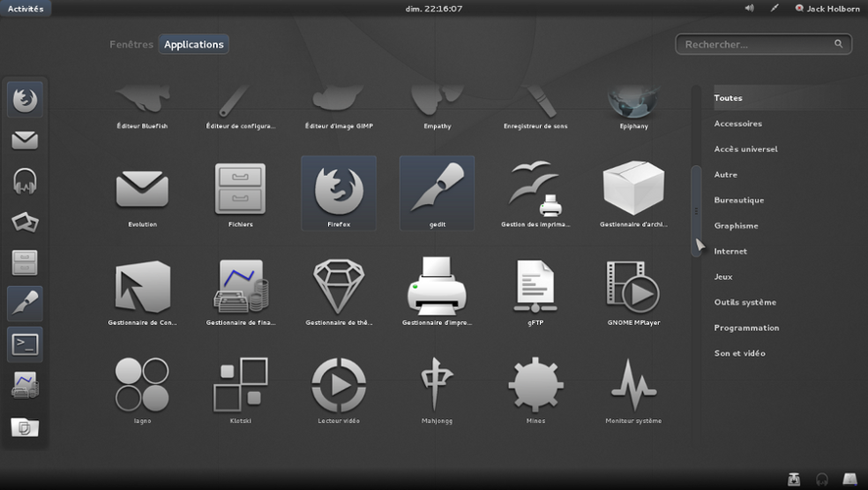Click the search magnifier icon

coord(838,44)
